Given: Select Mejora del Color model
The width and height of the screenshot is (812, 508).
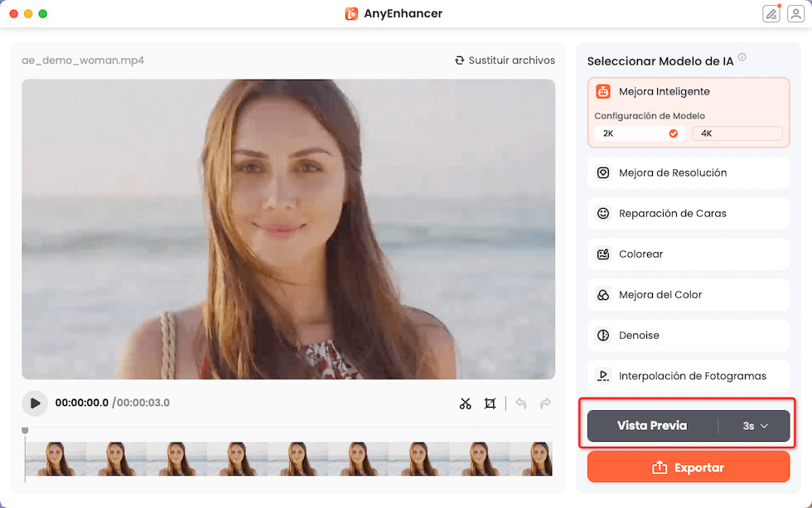Looking at the screenshot, I should pyautogui.click(x=688, y=294).
